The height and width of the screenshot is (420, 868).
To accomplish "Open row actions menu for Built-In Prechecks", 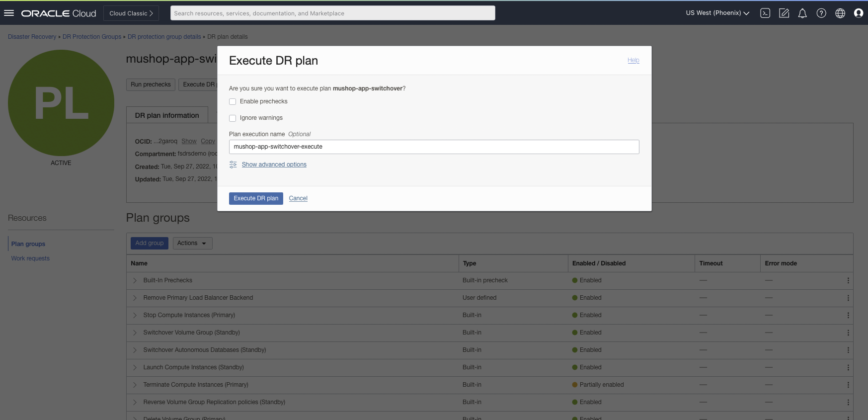I will point(848,281).
